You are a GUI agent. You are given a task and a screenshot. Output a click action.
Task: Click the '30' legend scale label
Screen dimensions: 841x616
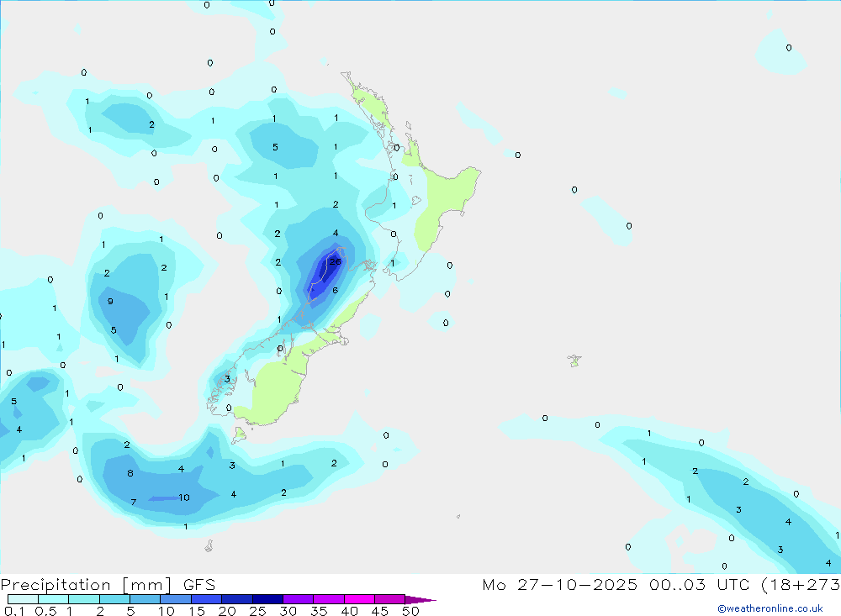tap(288, 611)
